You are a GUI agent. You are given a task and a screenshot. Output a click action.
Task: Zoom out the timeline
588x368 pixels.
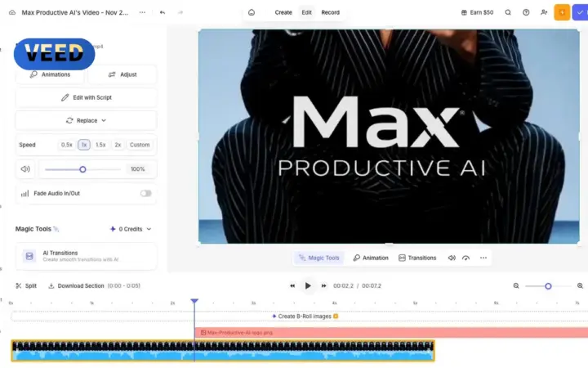516,285
